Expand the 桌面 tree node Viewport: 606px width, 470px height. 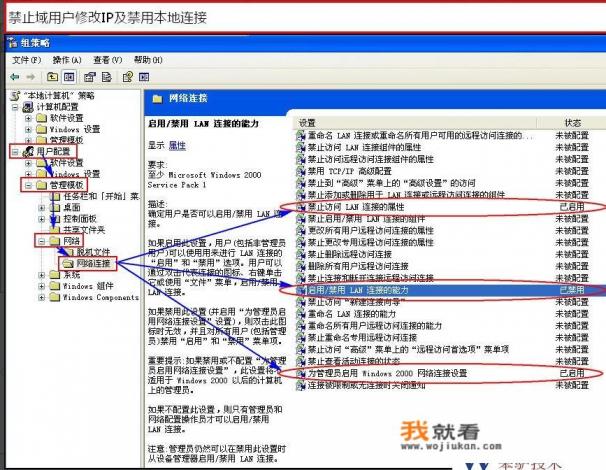tap(42, 208)
